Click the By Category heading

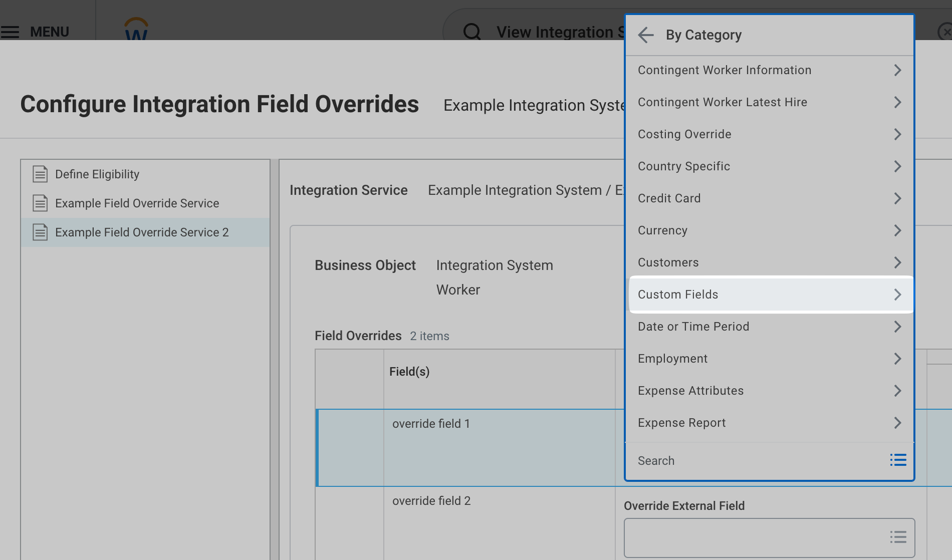coord(703,35)
